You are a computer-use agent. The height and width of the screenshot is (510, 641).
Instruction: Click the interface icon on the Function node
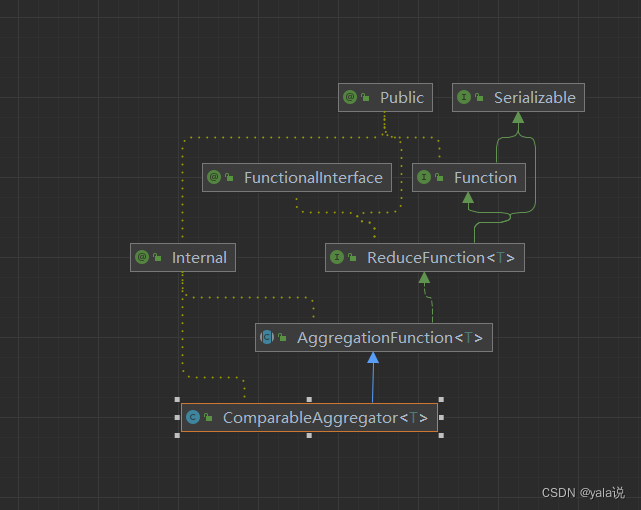(x=424, y=178)
